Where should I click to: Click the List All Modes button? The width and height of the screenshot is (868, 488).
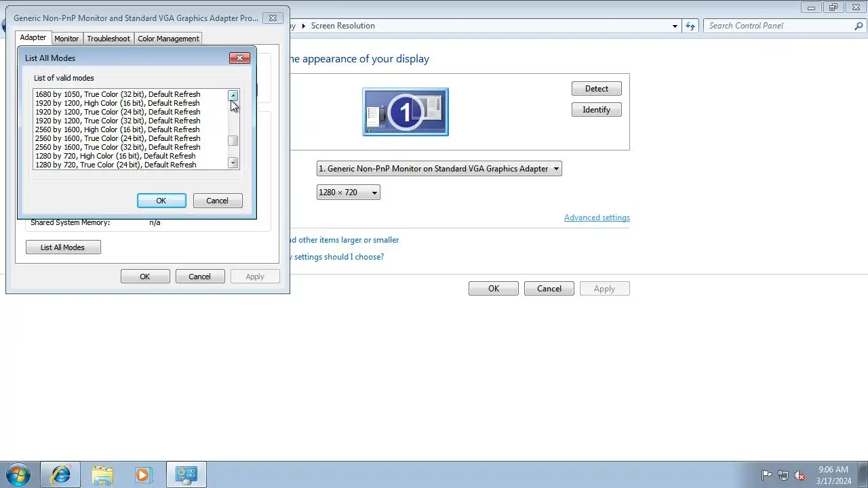[63, 247]
